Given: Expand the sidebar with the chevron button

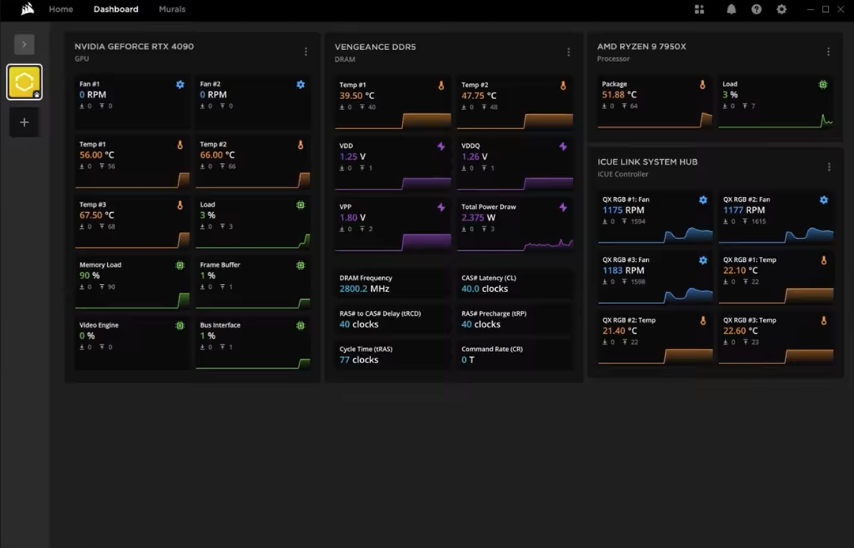Looking at the screenshot, I should (x=25, y=44).
